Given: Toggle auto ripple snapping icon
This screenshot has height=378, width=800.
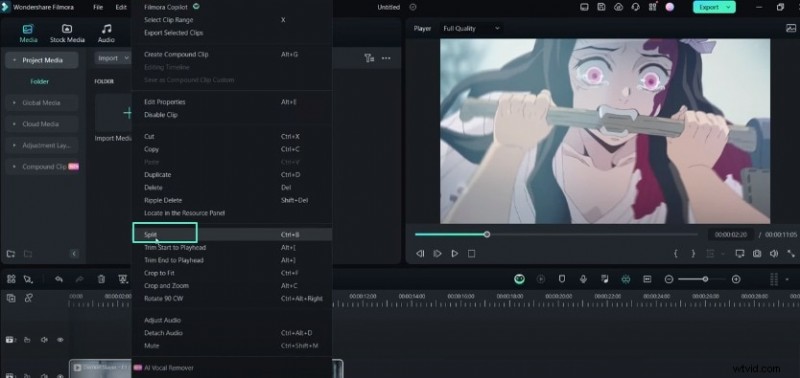Looking at the screenshot, I should pyautogui.click(x=626, y=279).
